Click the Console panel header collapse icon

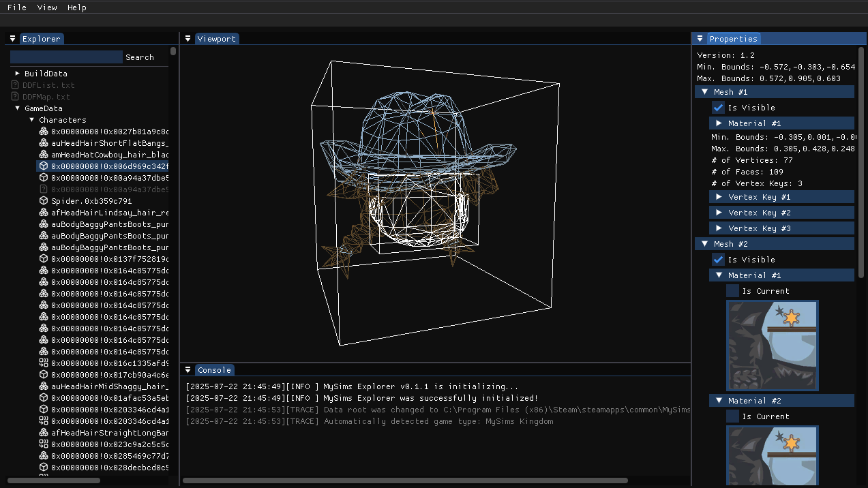[x=188, y=369]
